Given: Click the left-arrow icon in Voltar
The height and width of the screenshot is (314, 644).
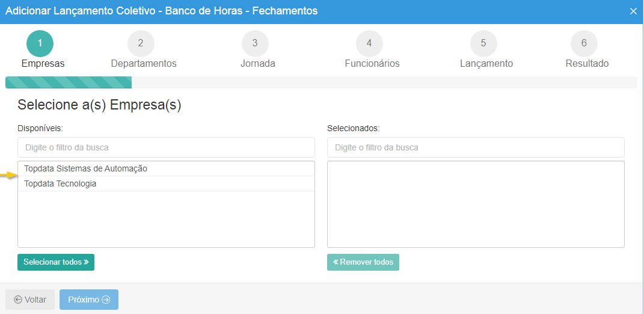Looking at the screenshot, I should pyautogui.click(x=18, y=300).
